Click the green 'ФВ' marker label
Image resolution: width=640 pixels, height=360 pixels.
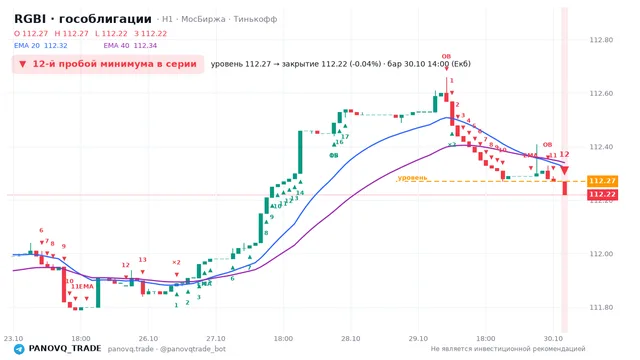point(333,156)
